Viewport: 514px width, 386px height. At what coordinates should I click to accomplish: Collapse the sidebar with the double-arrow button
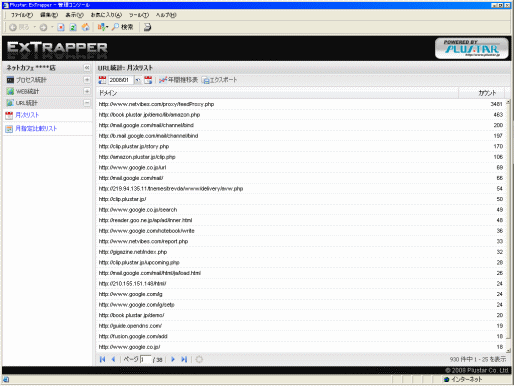pyautogui.click(x=87, y=68)
